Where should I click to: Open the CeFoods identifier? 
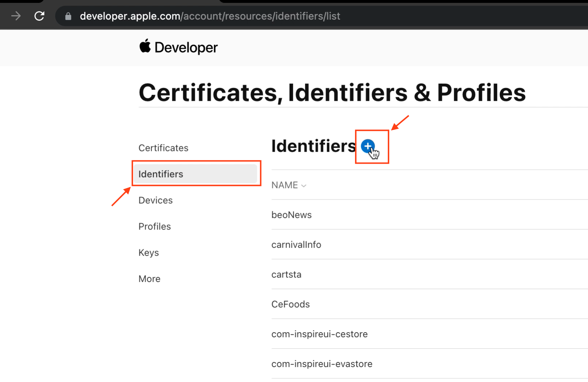pos(290,305)
